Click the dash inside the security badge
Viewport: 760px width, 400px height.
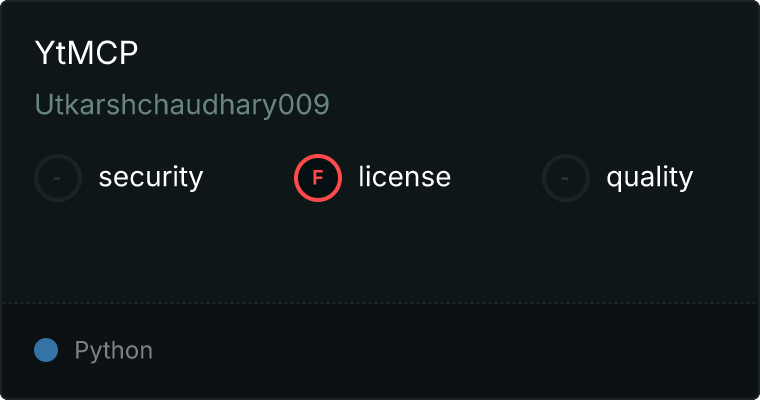tap(57, 178)
